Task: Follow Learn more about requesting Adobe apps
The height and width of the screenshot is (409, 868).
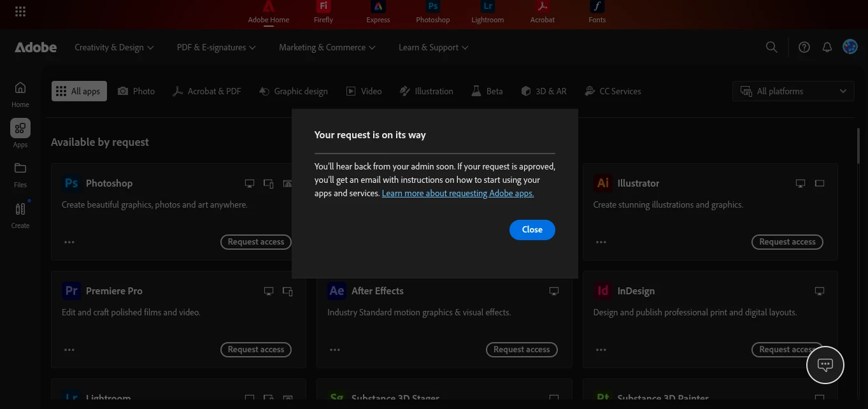Action: (x=458, y=193)
